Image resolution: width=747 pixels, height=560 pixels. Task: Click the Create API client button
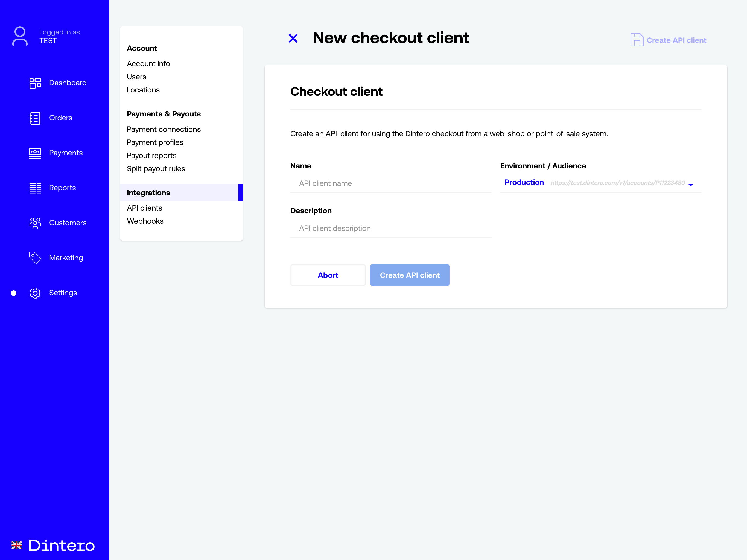tap(409, 275)
